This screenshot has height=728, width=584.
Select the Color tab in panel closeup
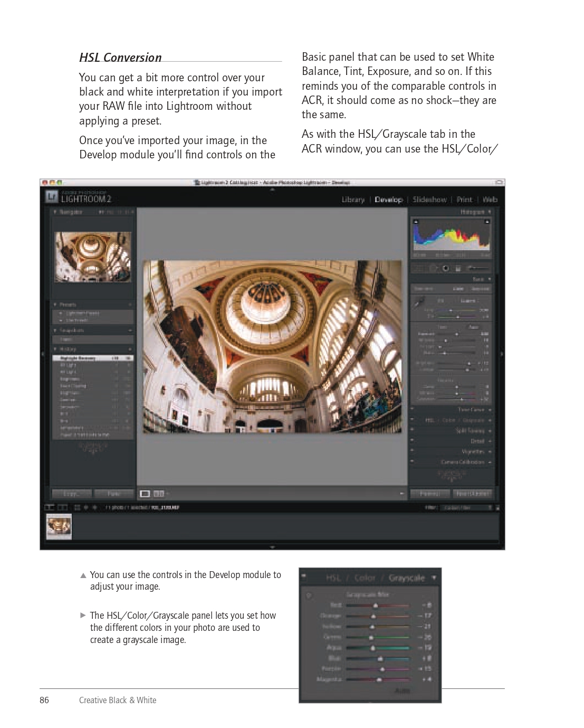(365, 578)
